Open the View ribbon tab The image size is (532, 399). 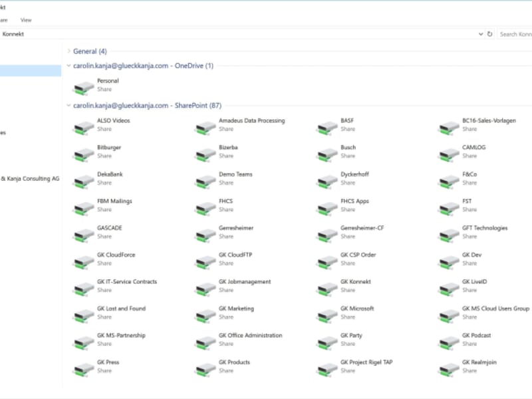[26, 20]
